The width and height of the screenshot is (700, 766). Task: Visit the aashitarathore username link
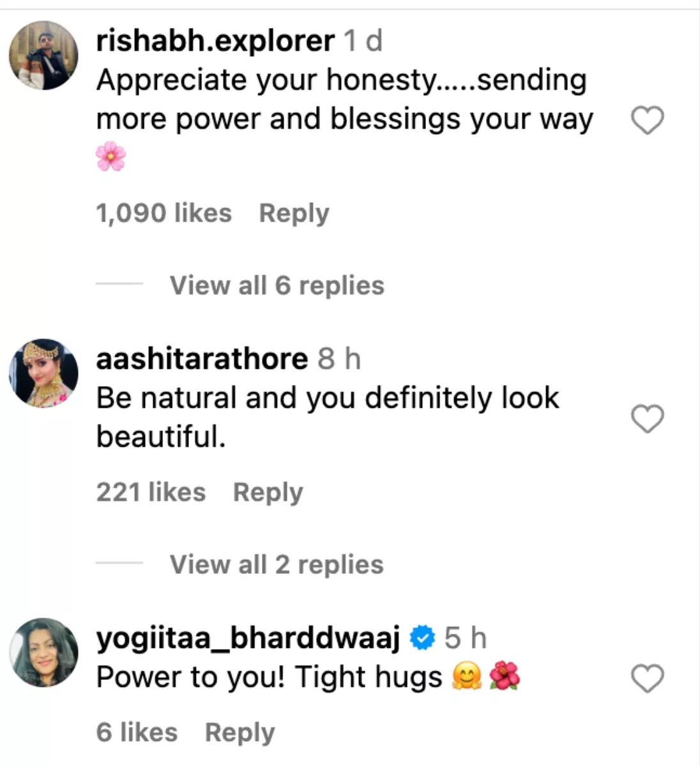[202, 358]
